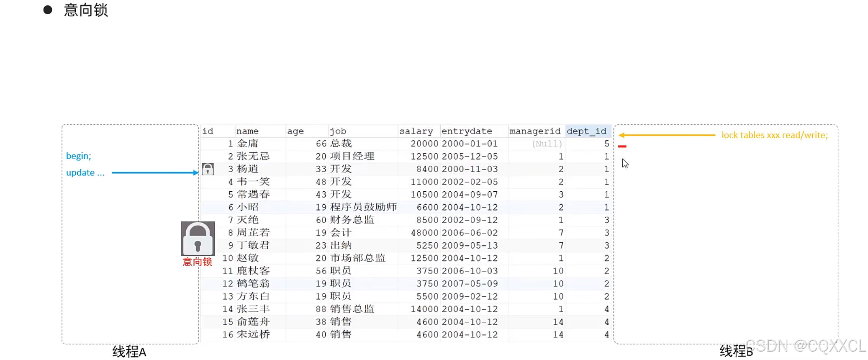Image resolution: width=868 pixels, height=360 pixels.
Task: Select the 意向锁 heading text
Action: [86, 10]
